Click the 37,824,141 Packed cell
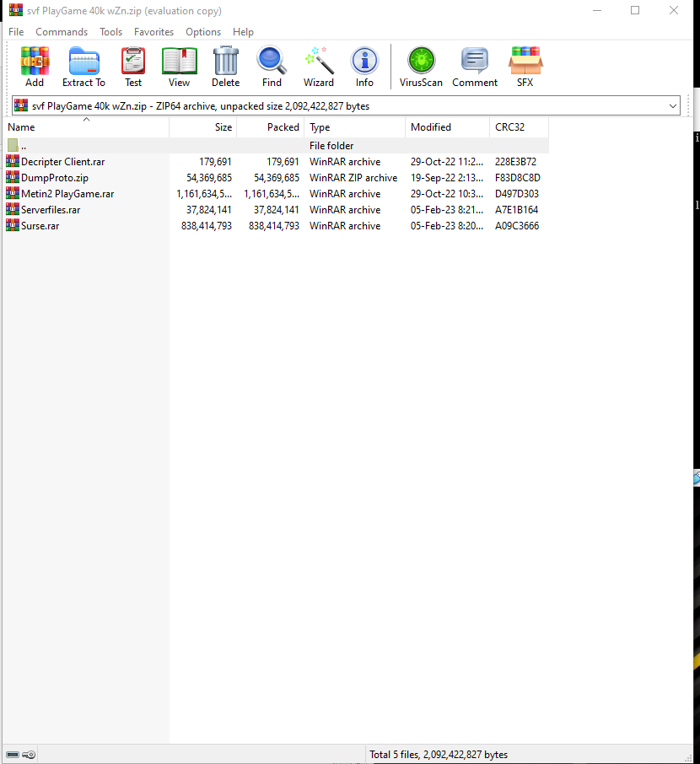Screen dimensions: 700x764 click(277, 209)
